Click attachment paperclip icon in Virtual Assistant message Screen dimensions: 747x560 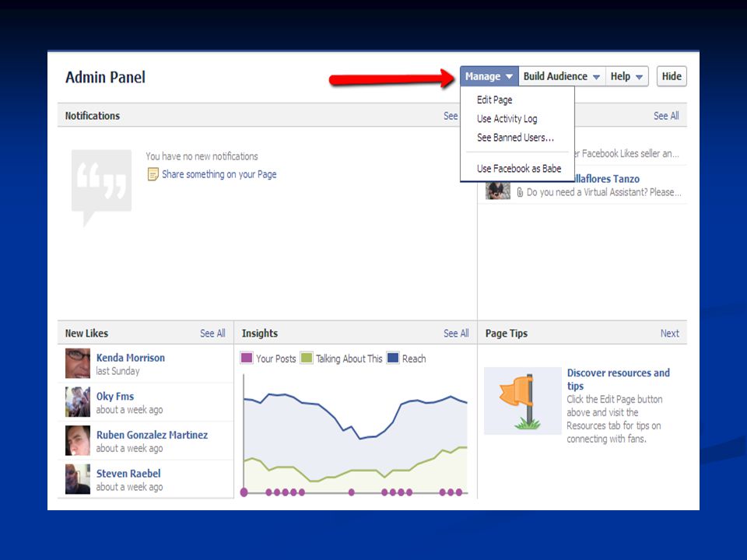(520, 192)
